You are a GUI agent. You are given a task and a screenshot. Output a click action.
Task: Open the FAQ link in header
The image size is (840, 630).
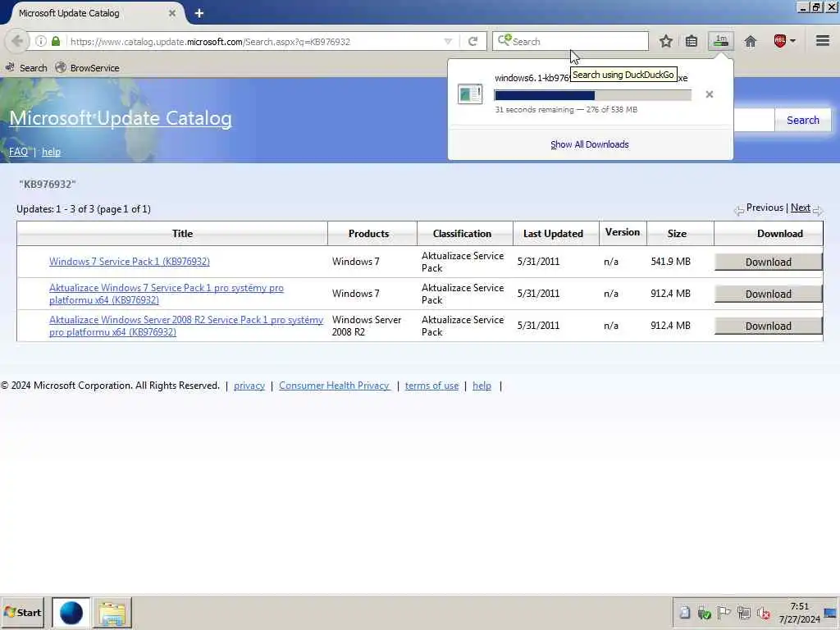tap(18, 152)
